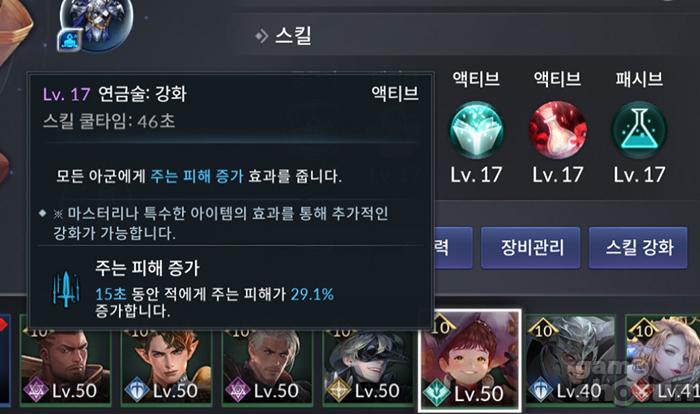Image resolution: width=700 pixels, height=414 pixels.
Task: Click the 패시브 label above the flask skill
Action: 639,79
